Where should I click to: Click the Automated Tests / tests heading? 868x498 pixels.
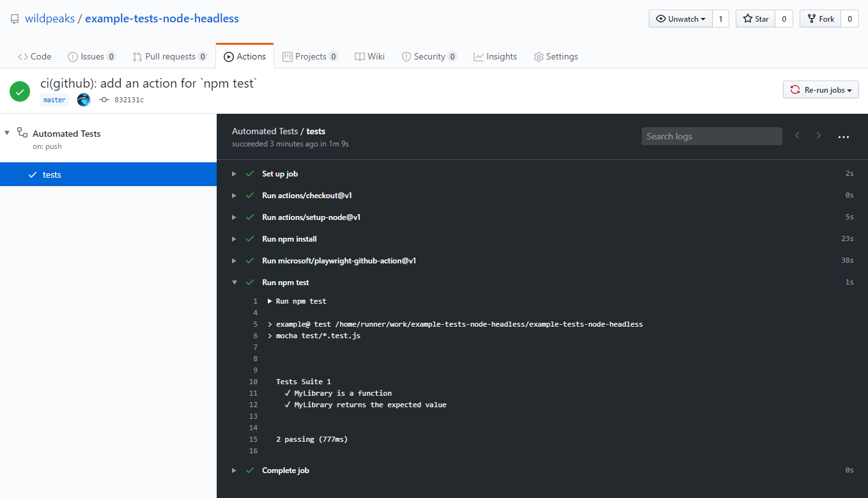pyautogui.click(x=279, y=131)
